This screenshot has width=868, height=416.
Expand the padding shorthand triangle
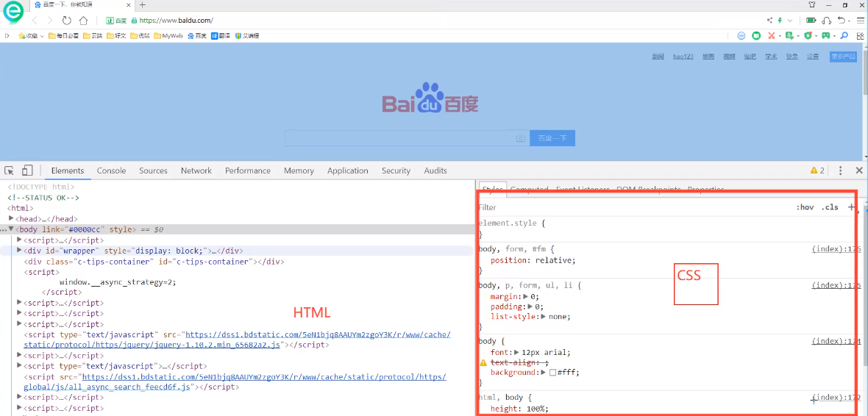[x=530, y=306]
